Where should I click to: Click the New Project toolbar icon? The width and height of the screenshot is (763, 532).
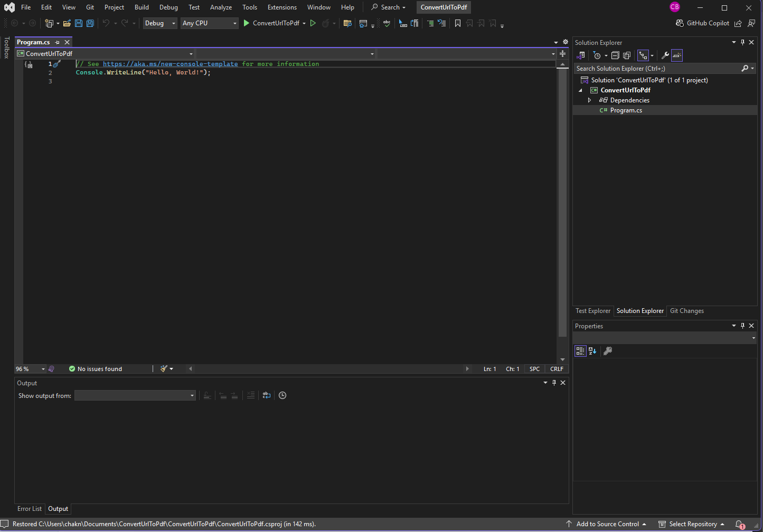pos(49,23)
